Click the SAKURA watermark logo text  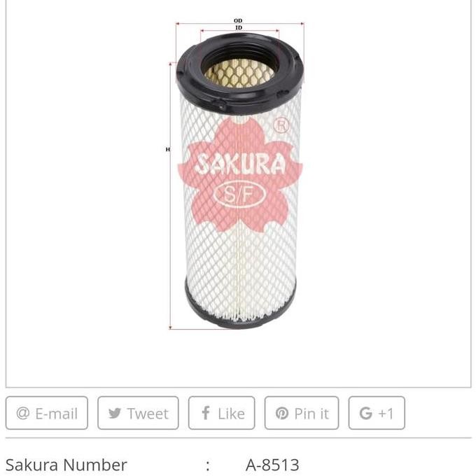tap(240, 164)
